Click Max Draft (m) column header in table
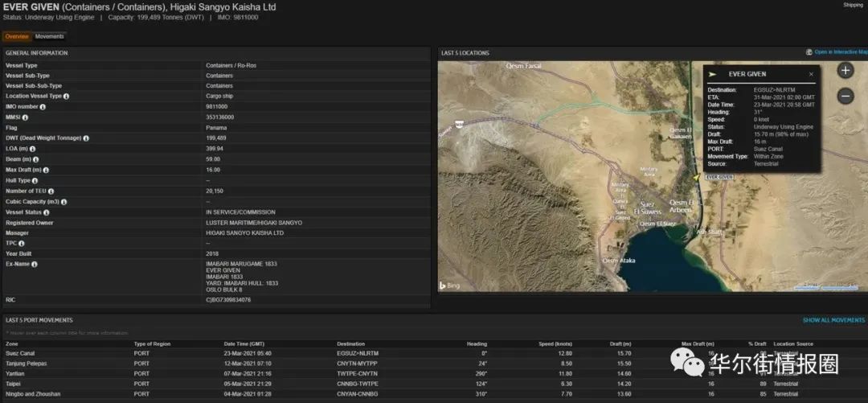Viewport: 868px width, 403px height. point(698,344)
